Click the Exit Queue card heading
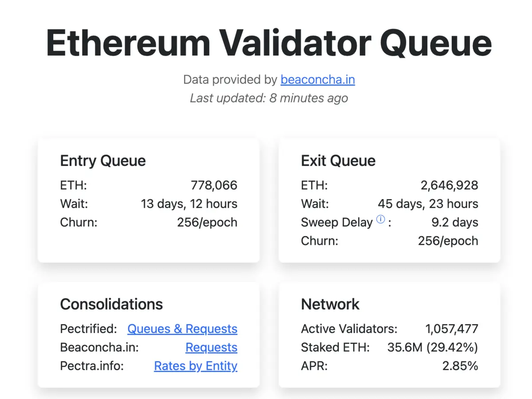 (338, 160)
